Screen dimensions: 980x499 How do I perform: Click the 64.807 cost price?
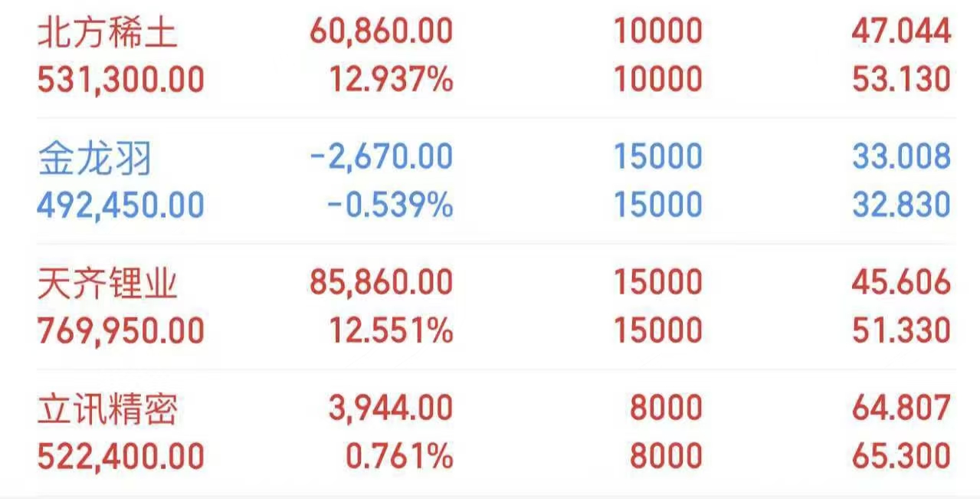[x=901, y=409]
